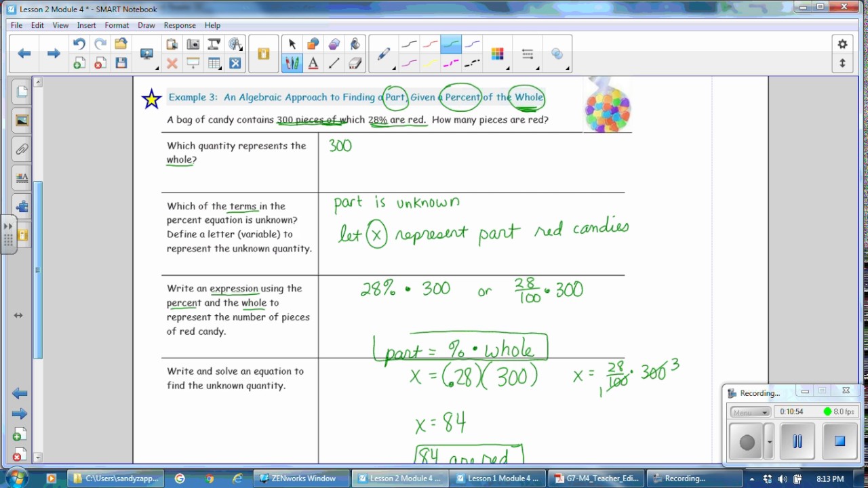The width and height of the screenshot is (868, 488).
Task: Click the Undo icon
Action: tap(79, 44)
